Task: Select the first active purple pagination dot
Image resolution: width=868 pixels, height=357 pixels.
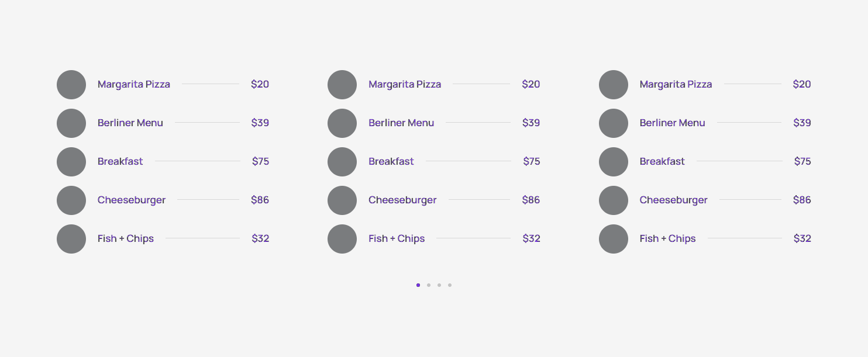Action: tap(418, 285)
